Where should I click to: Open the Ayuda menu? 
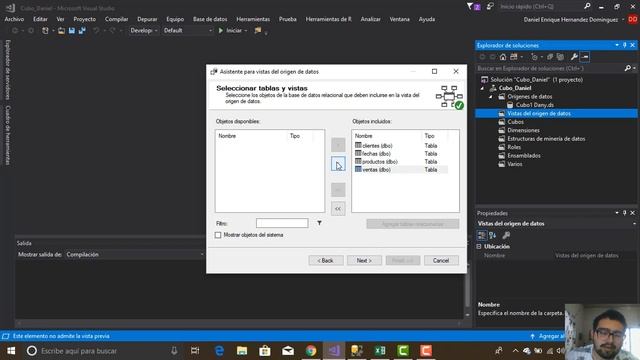[x=427, y=19]
